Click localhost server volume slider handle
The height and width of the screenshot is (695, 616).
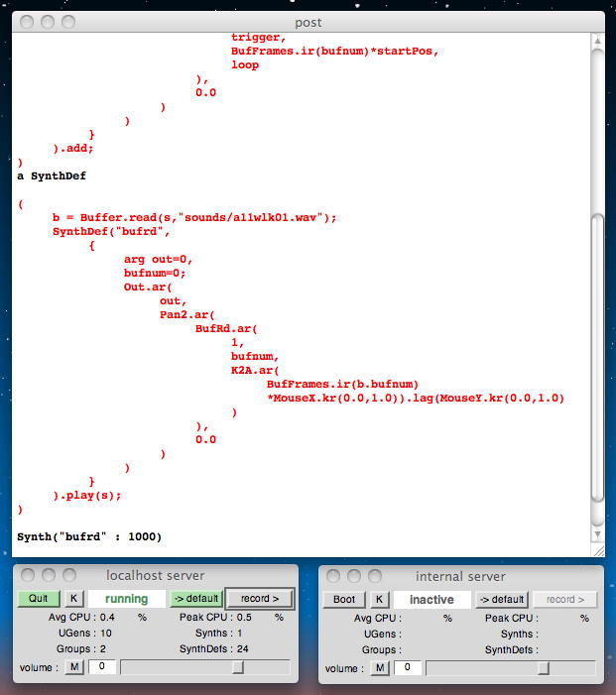pyautogui.click(x=238, y=667)
